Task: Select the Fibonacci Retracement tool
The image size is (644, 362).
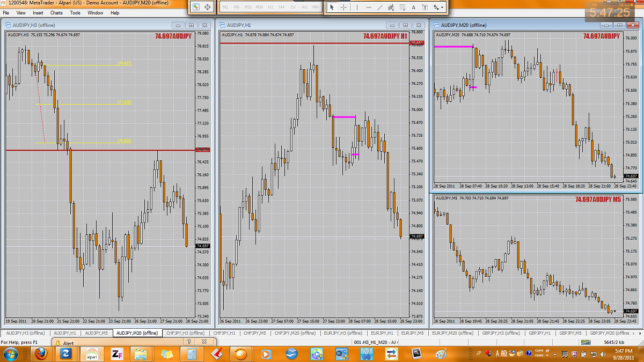Action: click(x=402, y=8)
